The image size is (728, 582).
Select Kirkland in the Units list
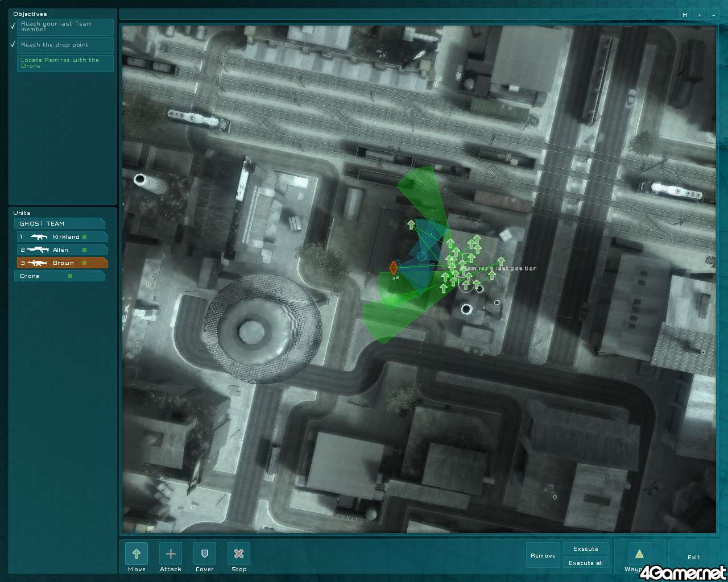[63, 237]
